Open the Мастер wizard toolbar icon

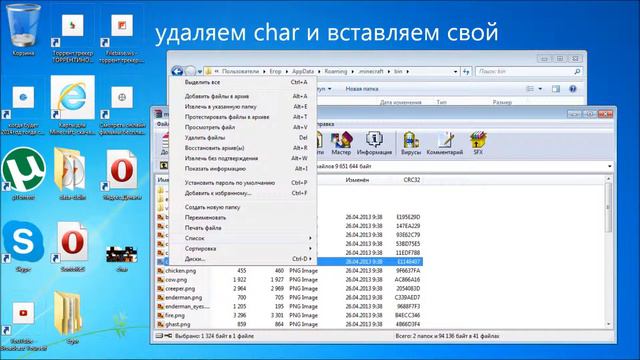click(341, 143)
